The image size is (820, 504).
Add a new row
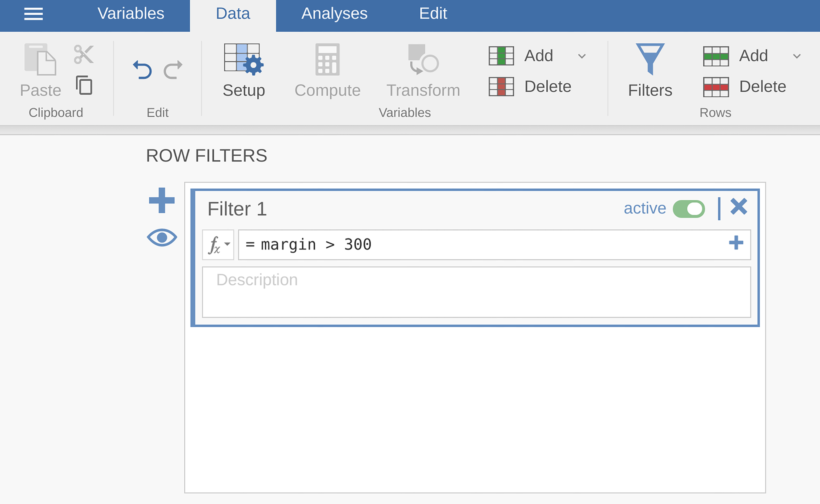tap(735, 56)
